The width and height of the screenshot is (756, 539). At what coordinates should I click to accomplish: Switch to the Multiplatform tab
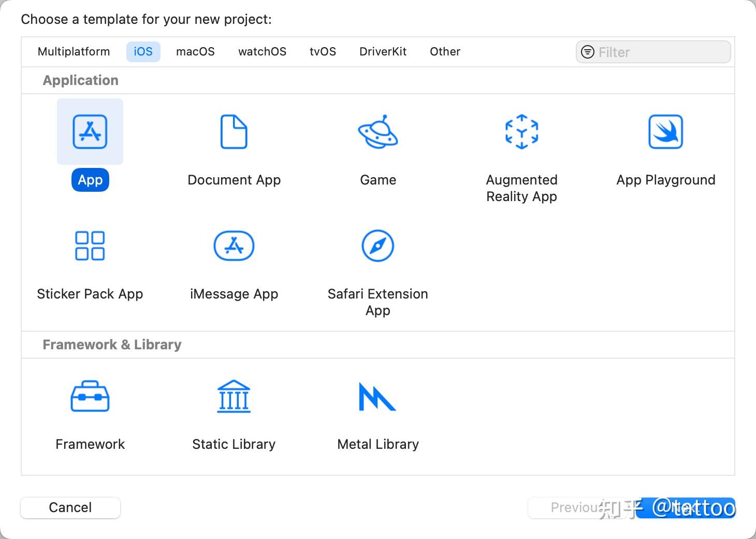74,52
